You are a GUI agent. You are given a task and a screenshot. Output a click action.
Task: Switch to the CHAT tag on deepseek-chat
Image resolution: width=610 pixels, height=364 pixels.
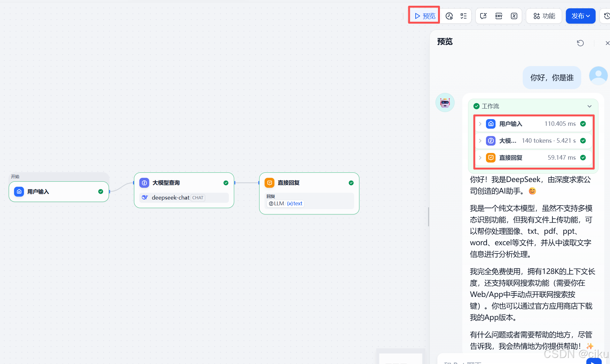(197, 198)
